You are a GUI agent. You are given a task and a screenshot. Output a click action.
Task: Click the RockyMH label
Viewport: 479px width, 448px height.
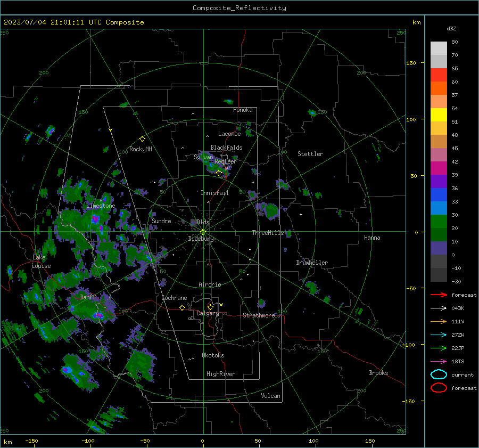141,149
